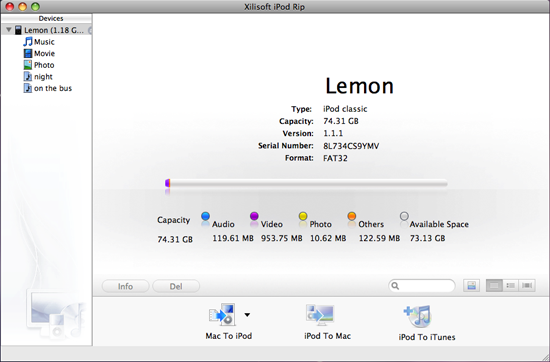Click the magnifier icon in search box
550x362 pixels.
[395, 286]
